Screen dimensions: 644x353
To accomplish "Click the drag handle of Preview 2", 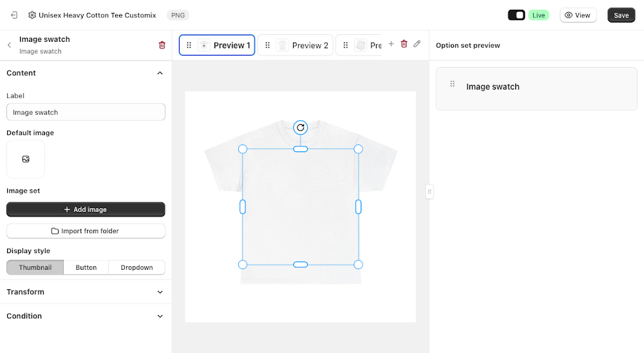I will (267, 45).
